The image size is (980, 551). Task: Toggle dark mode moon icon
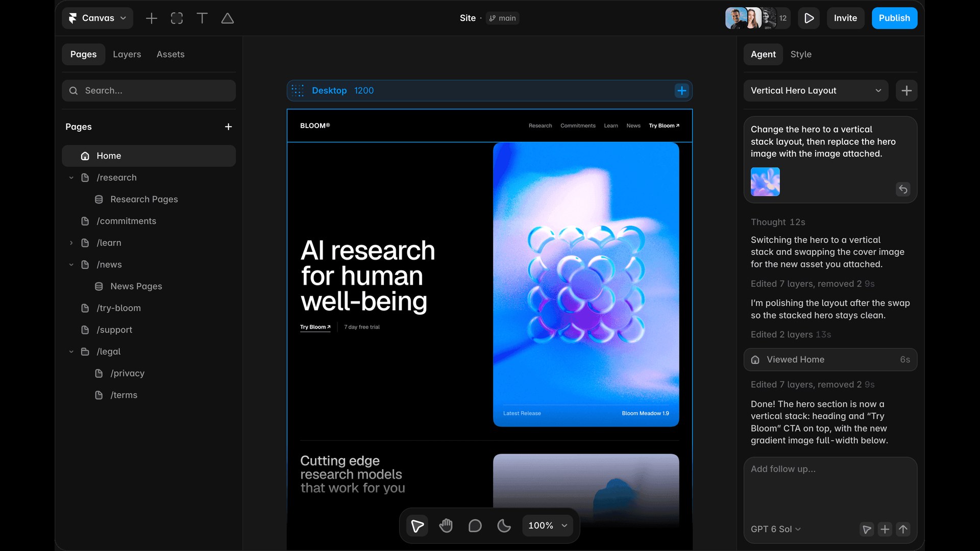(504, 525)
